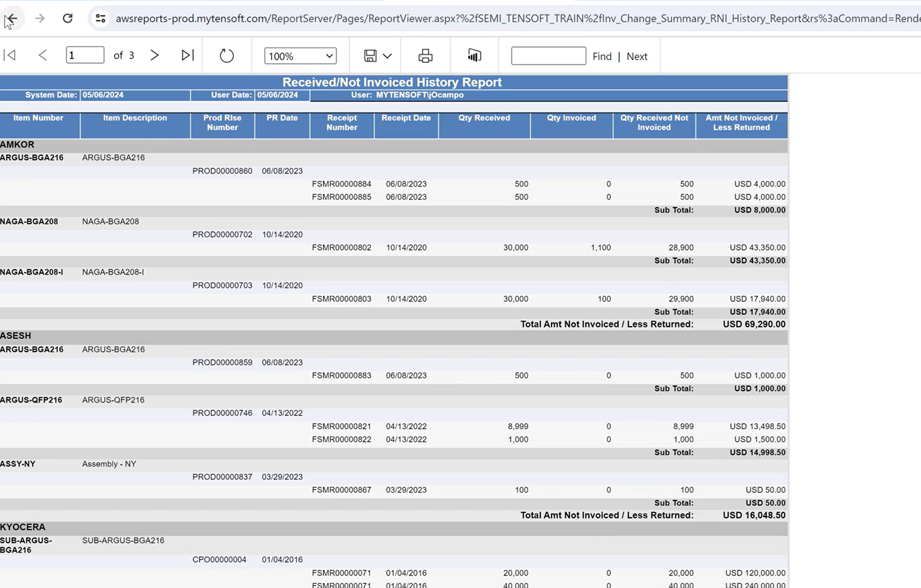Click the browser back navigation arrow
Image resolution: width=921 pixels, height=588 pixels.
12,18
